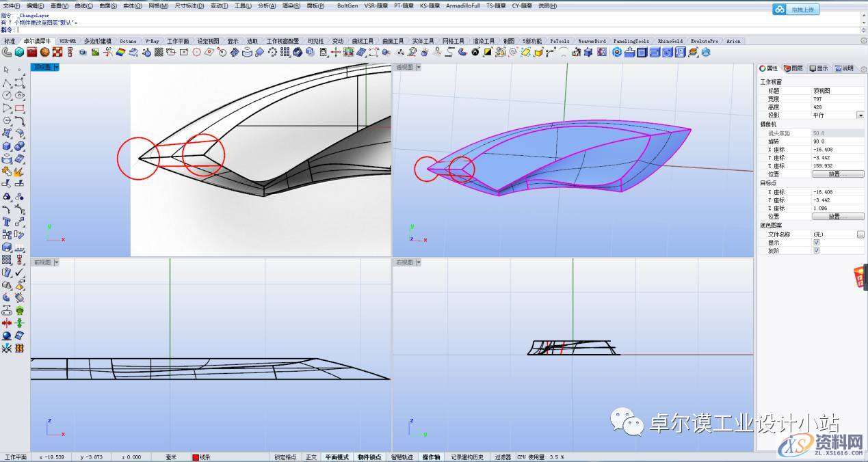Switch to the V-Ray toolbar tab

[x=153, y=41]
